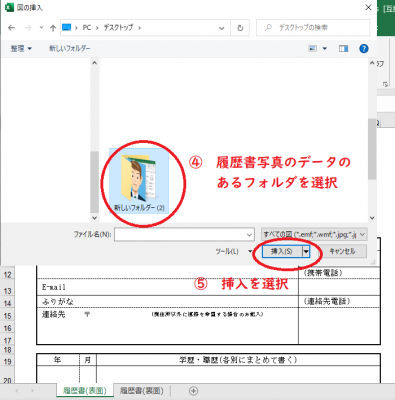
Task: Open the すべての図 file type dropdown
Action: click(x=314, y=235)
